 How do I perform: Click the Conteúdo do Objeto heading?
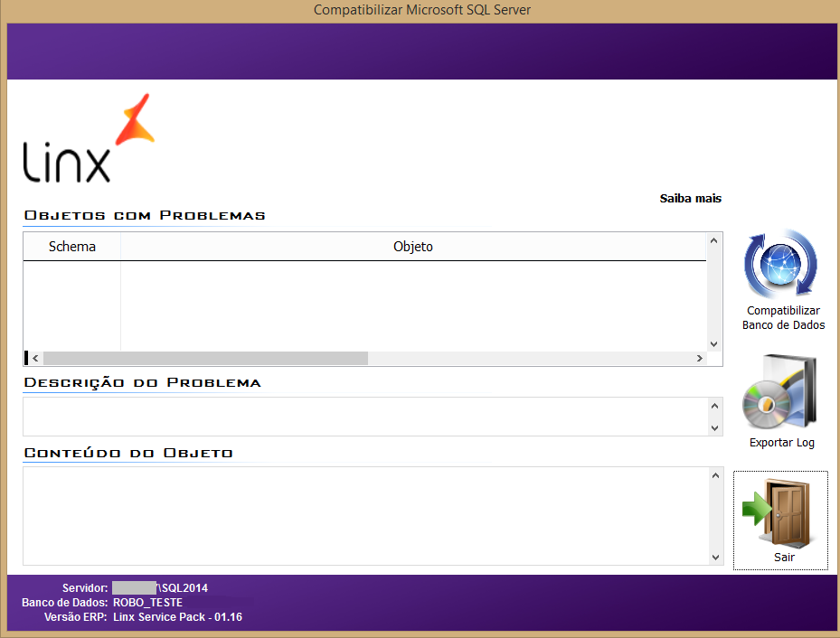tap(128, 454)
